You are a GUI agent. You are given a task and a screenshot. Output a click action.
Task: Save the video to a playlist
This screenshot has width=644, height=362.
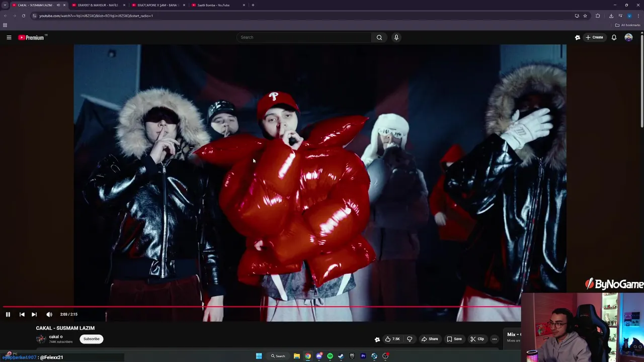pyautogui.click(x=454, y=339)
